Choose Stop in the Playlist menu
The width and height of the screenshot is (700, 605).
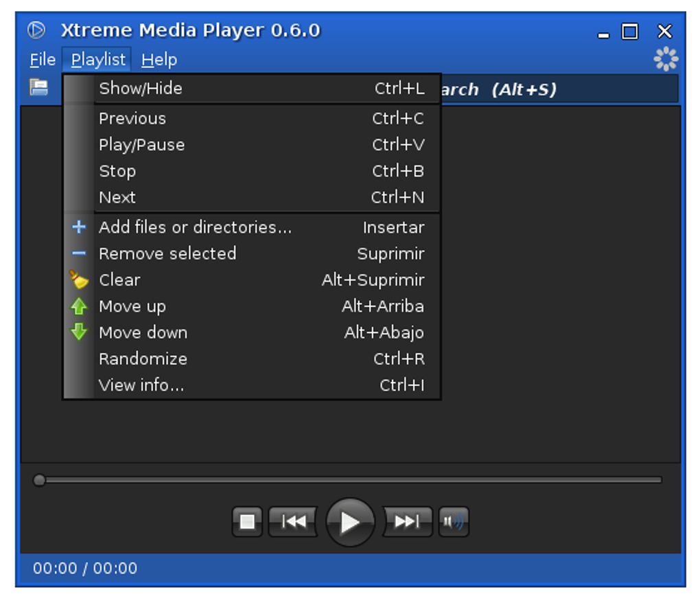(253, 171)
